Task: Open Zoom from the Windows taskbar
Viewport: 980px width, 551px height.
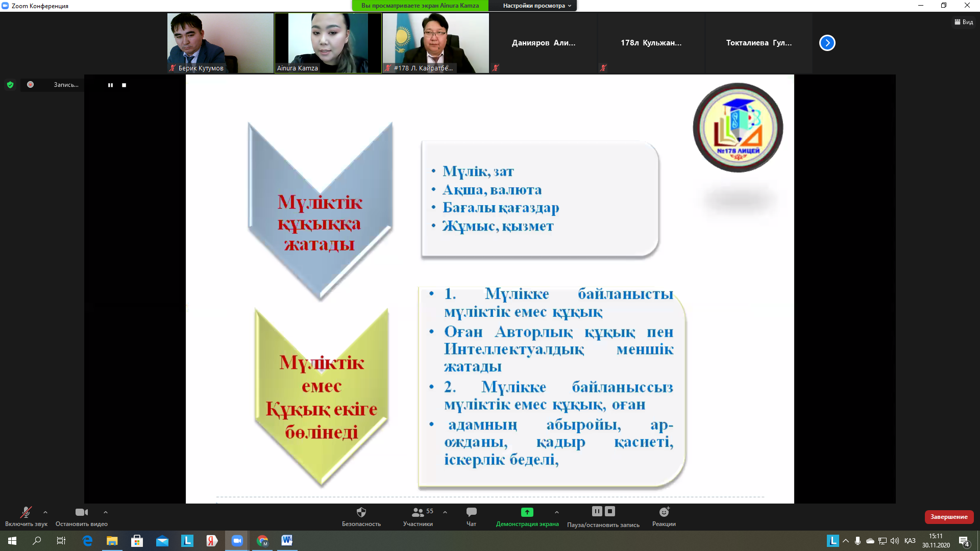Action: click(237, 541)
